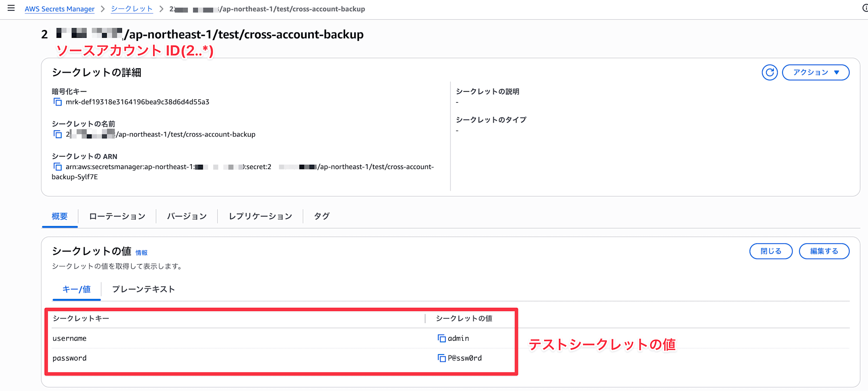Open the ローテーション tab
This screenshot has width=868, height=391.
[117, 216]
